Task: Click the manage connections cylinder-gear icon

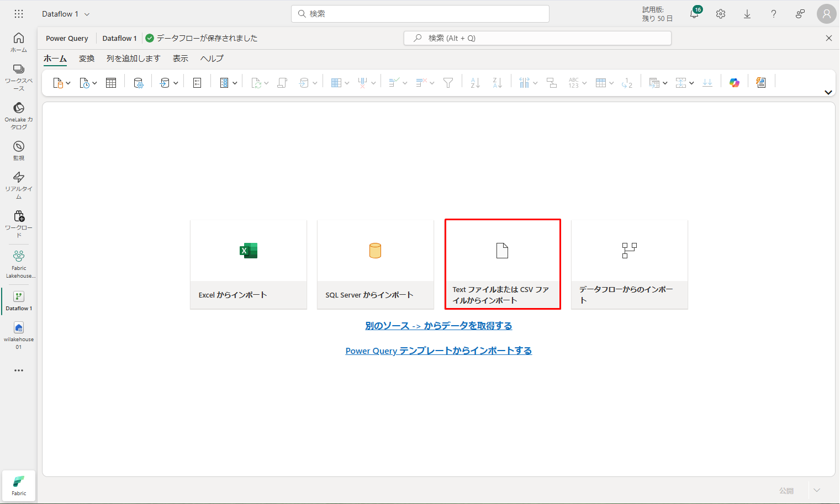Action: (139, 83)
